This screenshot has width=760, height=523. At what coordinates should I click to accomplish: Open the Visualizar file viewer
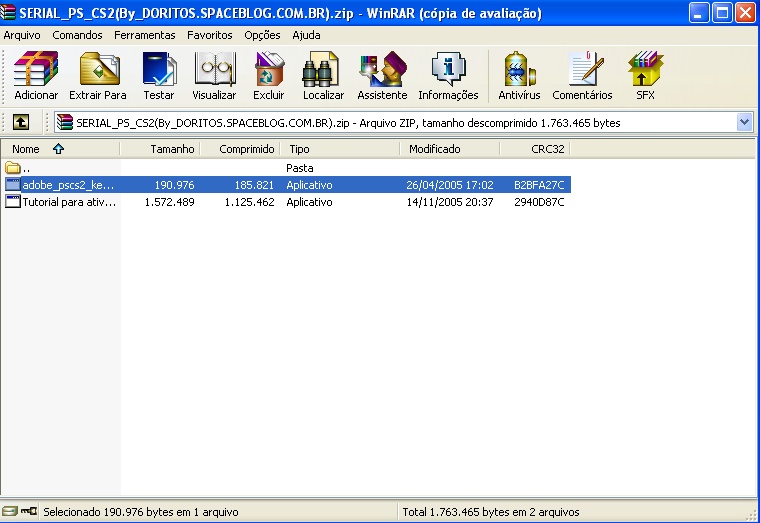tap(214, 76)
